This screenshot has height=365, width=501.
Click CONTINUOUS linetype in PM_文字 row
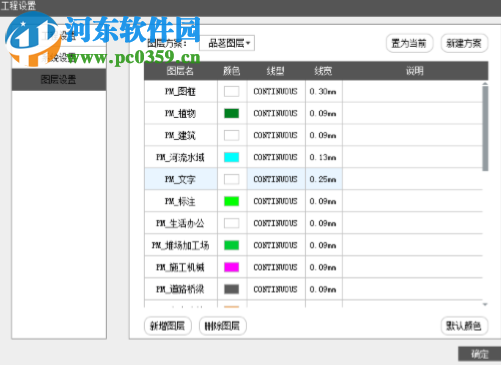coord(276,179)
